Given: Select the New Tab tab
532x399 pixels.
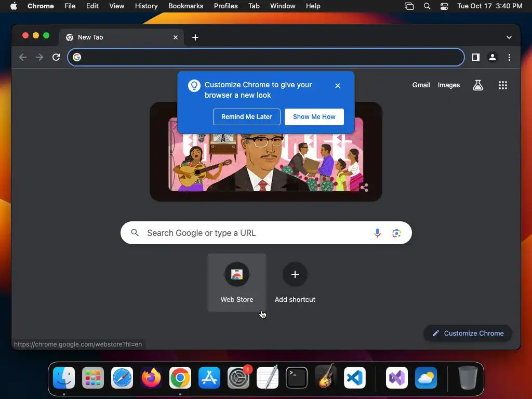Looking at the screenshot, I should (x=122, y=37).
